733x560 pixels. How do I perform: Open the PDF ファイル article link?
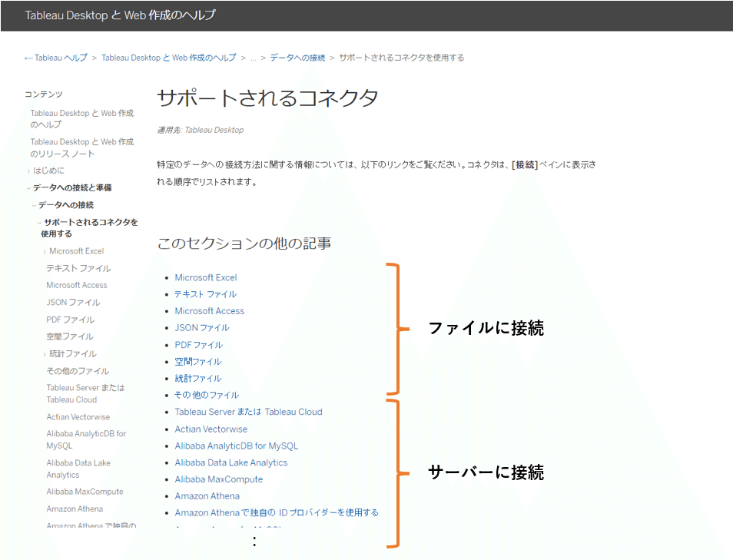pos(199,345)
